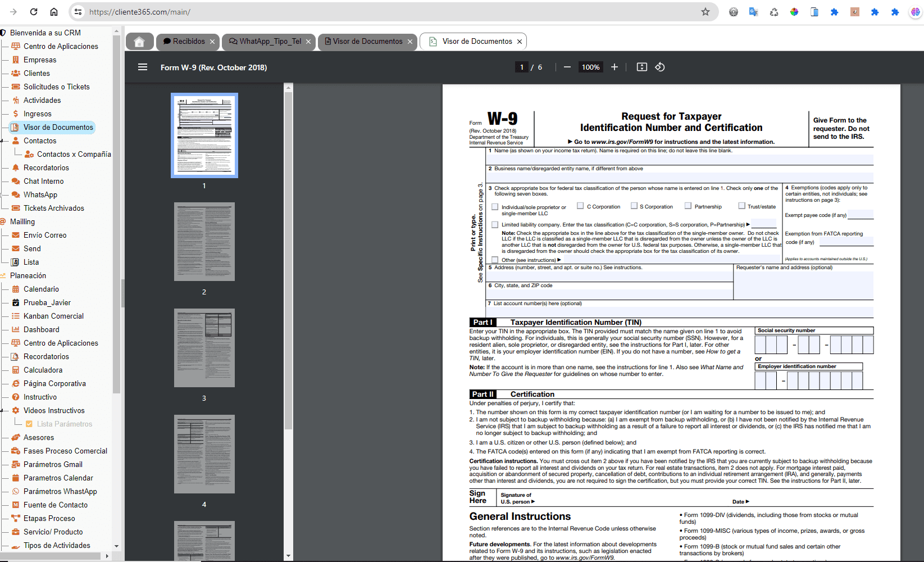Click the CRM sidebar vertical scrollbar
Viewport: 924px width, 562px height.
point(116,214)
